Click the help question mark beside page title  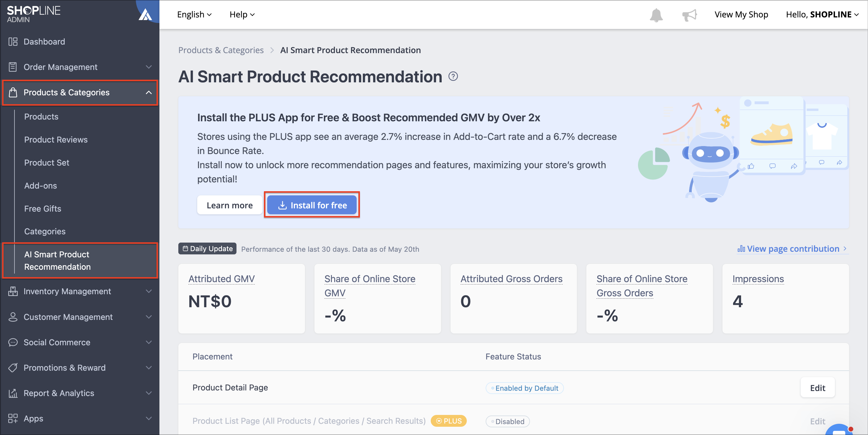tap(453, 76)
